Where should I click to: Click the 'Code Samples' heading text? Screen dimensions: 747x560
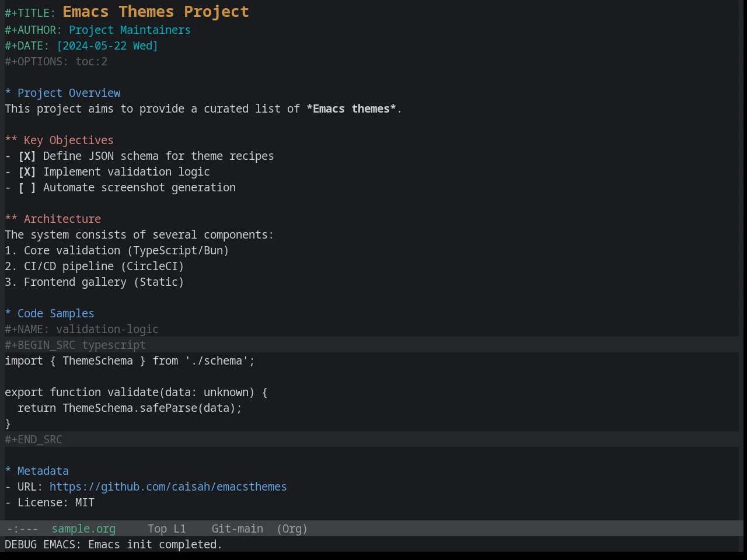(x=55, y=314)
